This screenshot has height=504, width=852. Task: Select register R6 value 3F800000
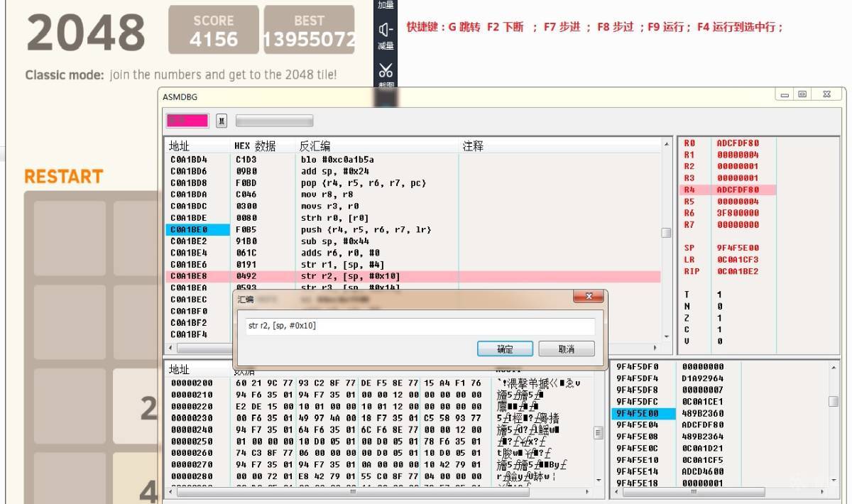tap(738, 213)
